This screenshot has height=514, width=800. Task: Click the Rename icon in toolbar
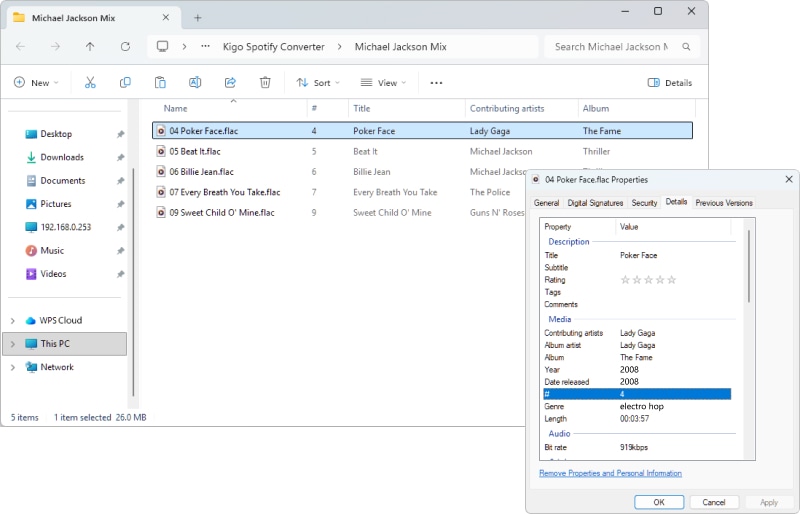pos(195,82)
